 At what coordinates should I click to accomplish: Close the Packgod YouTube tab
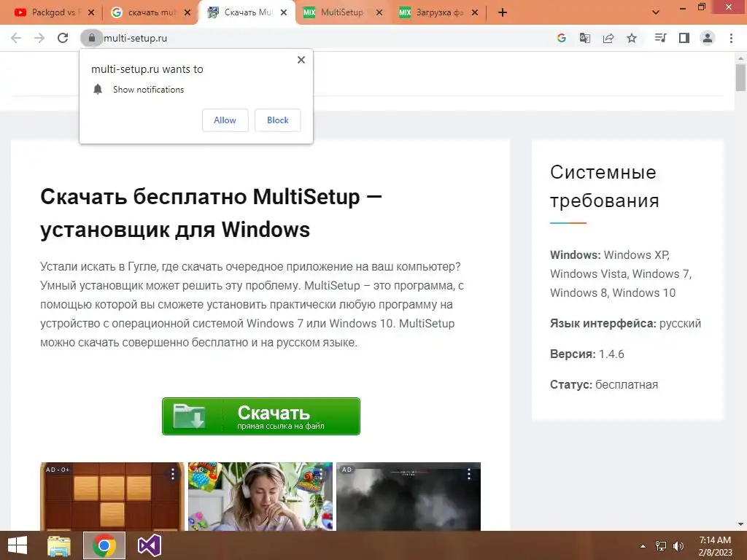coord(91,12)
